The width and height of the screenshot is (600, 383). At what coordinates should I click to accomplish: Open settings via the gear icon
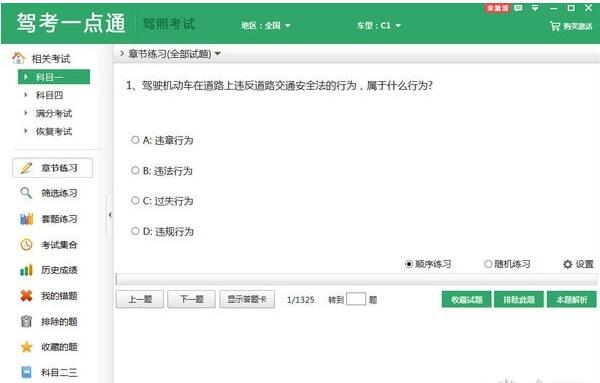(567, 264)
